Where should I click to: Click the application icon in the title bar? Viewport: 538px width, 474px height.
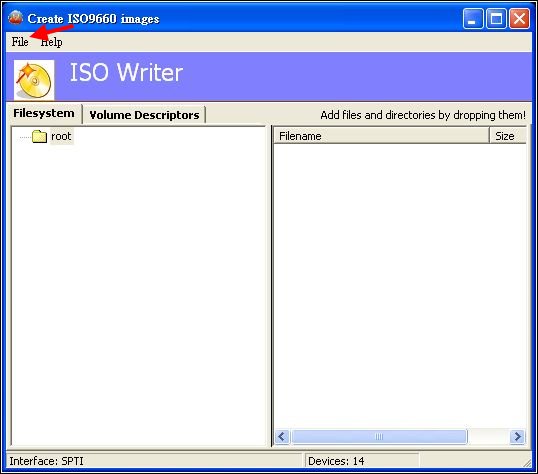click(15, 18)
